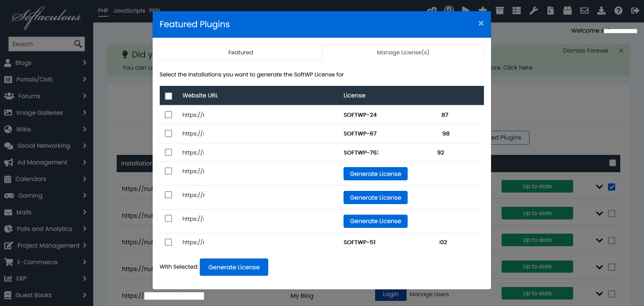This screenshot has height=306, width=644.
Task: Expand the Forums category chevron
Action: [x=85, y=96]
